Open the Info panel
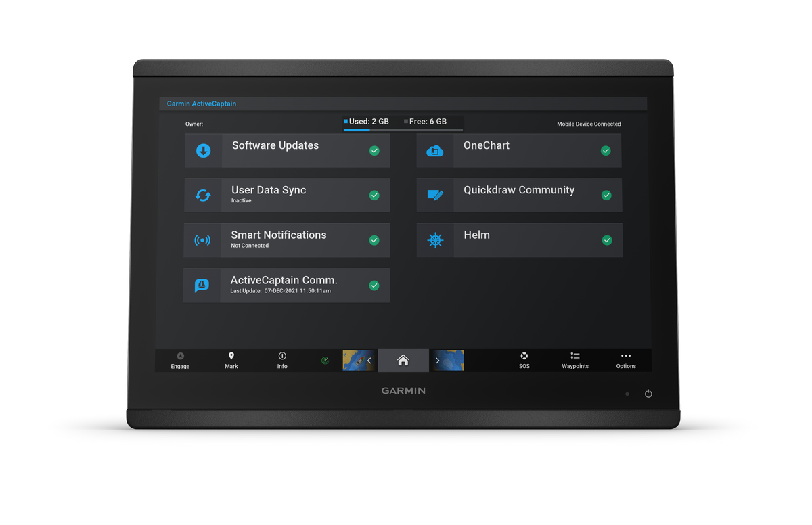Viewport: 812px width, 525px height. coord(282,361)
